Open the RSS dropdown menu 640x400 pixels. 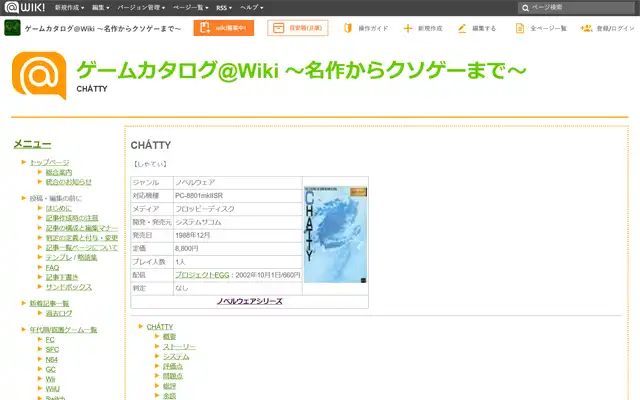[x=224, y=8]
